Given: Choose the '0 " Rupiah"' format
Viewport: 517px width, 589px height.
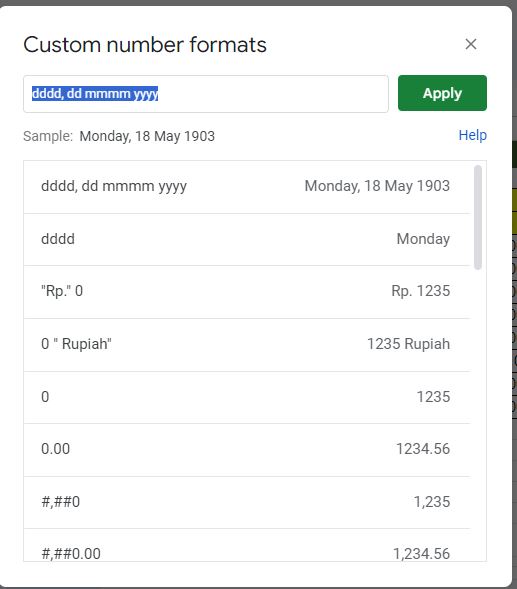Looking at the screenshot, I should pos(247,345).
